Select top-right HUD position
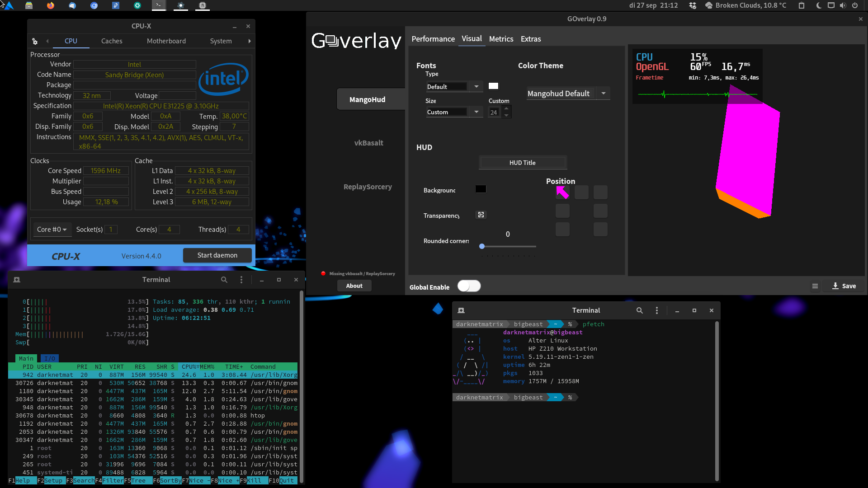 click(600, 192)
